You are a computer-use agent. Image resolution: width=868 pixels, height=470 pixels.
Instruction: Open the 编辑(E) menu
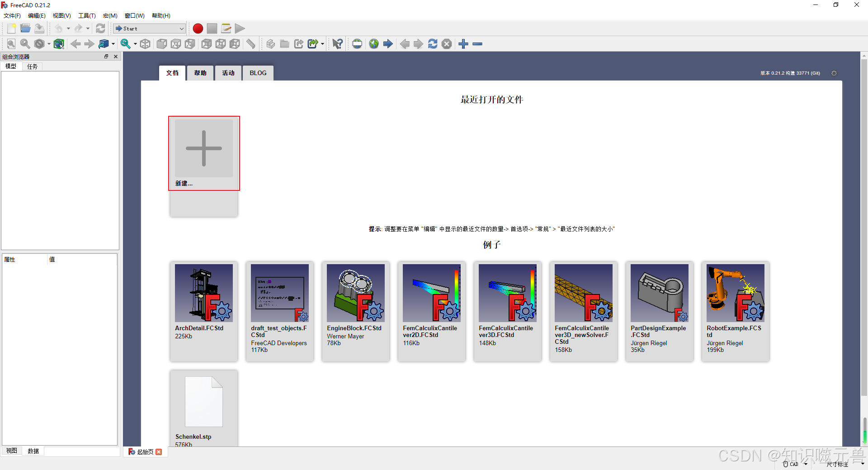(x=37, y=16)
